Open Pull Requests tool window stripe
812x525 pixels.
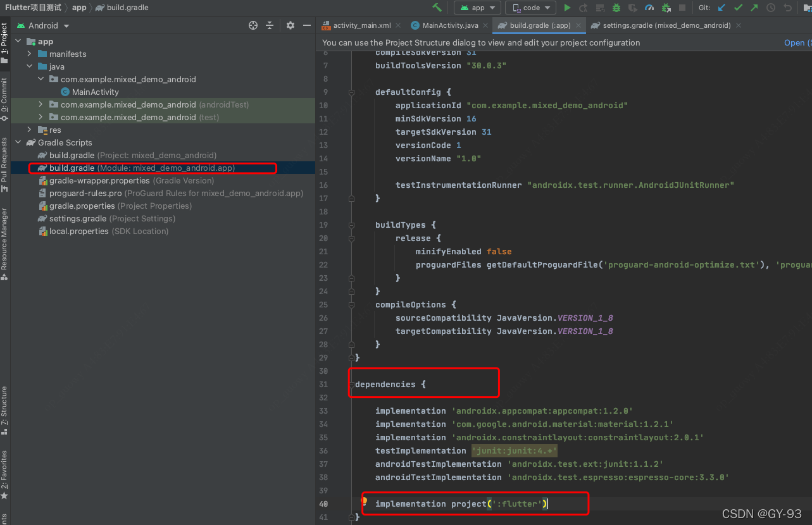tap(4, 164)
